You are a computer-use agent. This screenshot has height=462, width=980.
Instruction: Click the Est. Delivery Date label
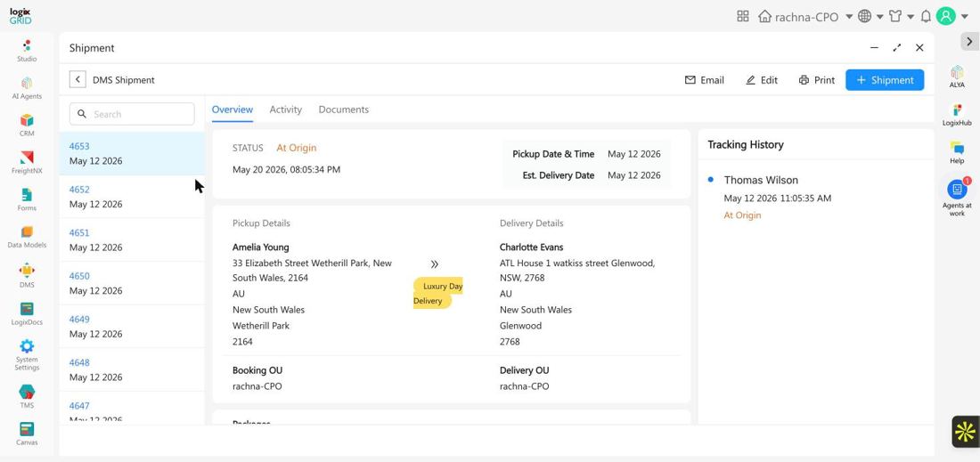(558, 175)
